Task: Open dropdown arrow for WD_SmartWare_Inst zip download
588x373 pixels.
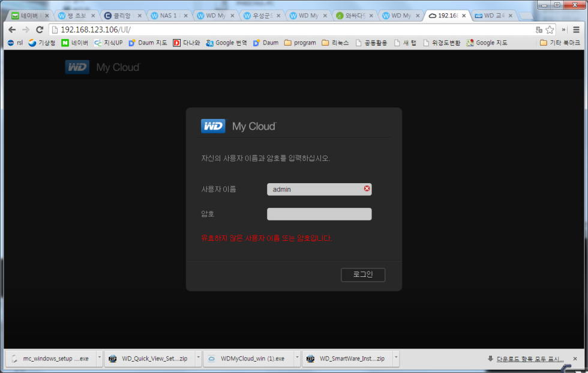Action: 395,359
